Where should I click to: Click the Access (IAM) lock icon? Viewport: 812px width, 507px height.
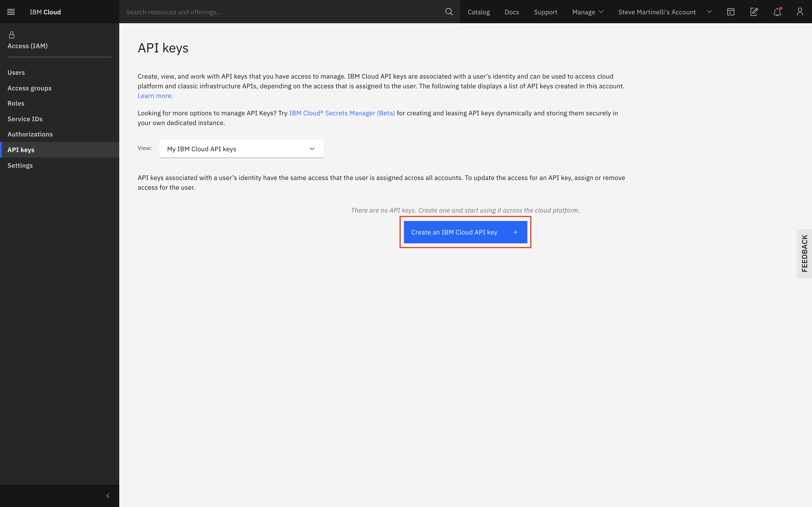12,35
